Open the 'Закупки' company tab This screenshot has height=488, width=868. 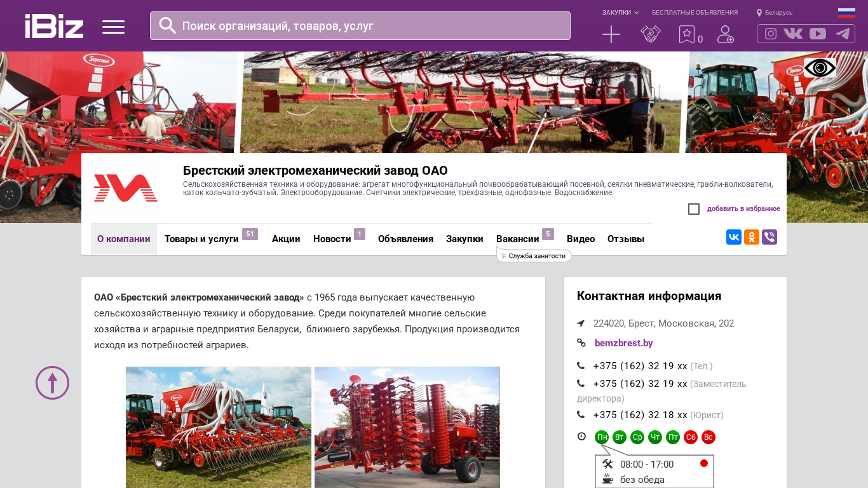pos(465,239)
